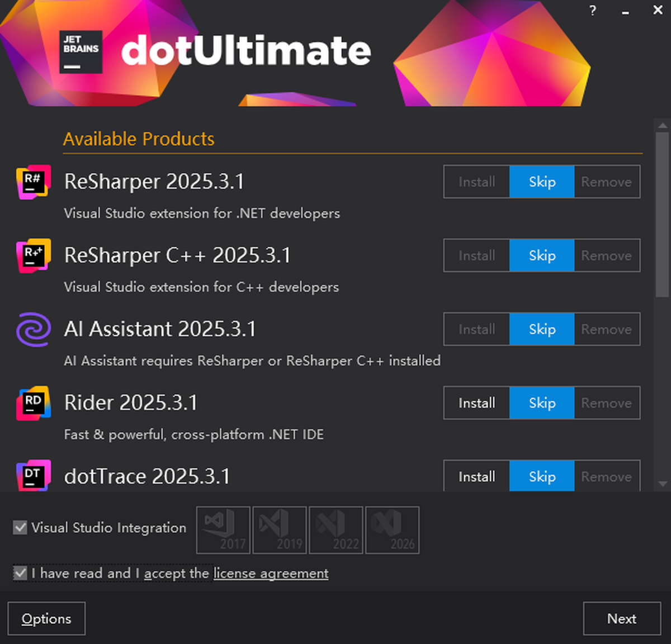Choose Install for dotTrace 2025.3.1
The height and width of the screenshot is (644, 671).
pyautogui.click(x=476, y=476)
